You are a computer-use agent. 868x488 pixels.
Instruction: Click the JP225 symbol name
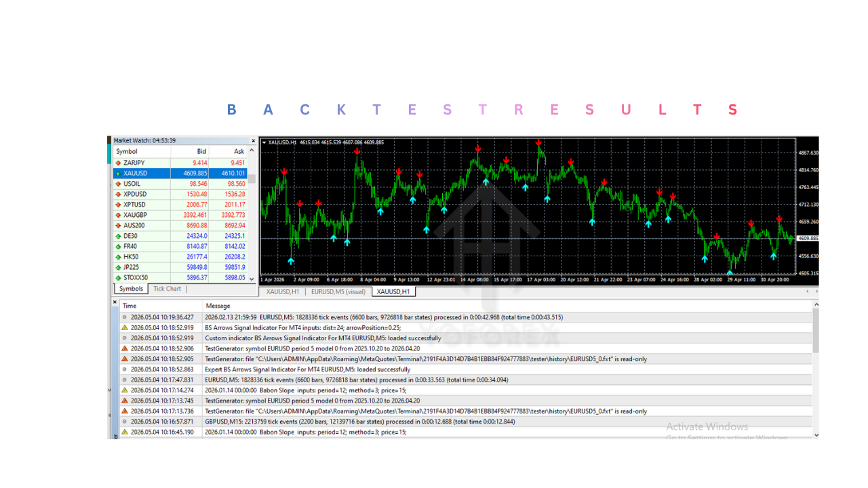click(x=132, y=267)
